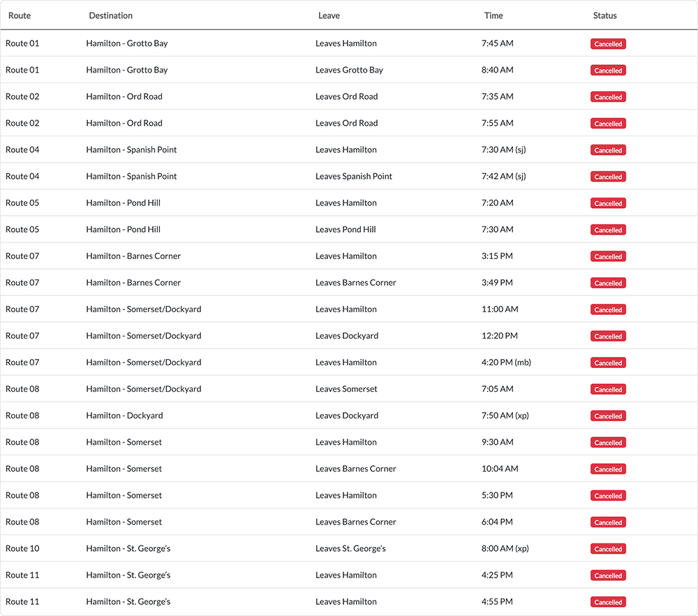Click Leaves Pond Hill cell

[346, 229]
